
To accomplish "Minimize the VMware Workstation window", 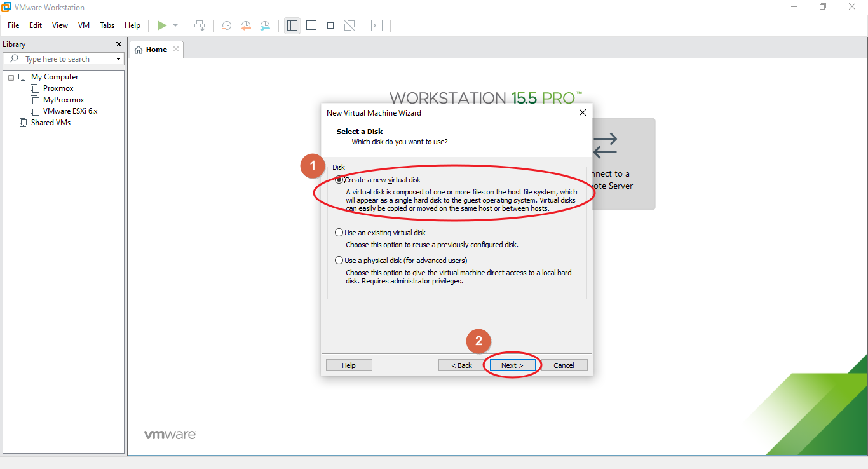I will (x=794, y=7).
